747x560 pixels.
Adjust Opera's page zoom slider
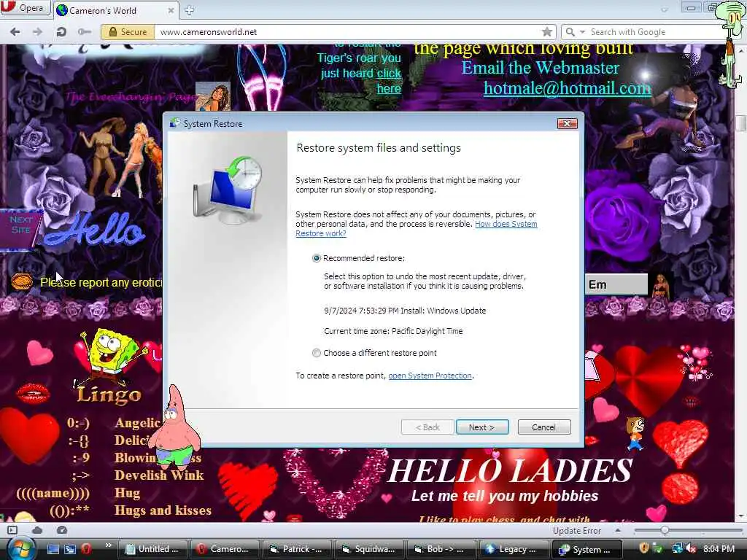tap(665, 530)
